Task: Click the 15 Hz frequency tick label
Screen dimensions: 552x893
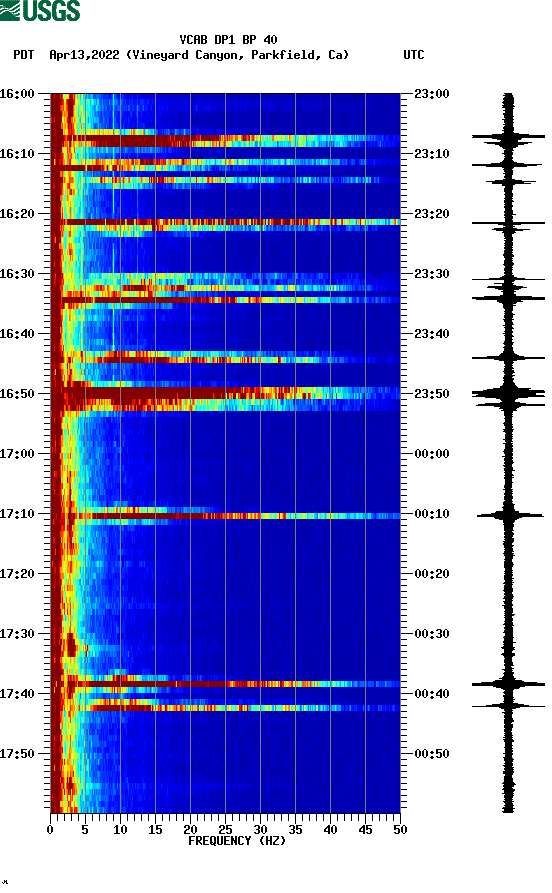Action: click(155, 830)
